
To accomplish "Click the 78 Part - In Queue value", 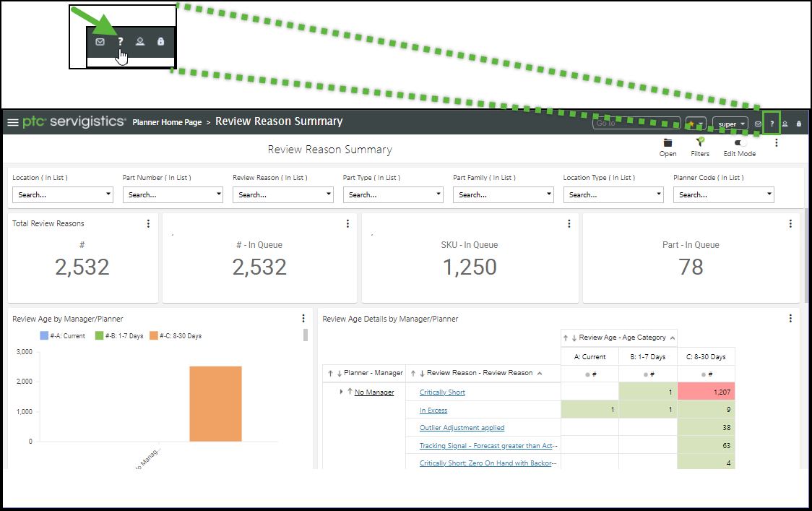I will tap(691, 267).
